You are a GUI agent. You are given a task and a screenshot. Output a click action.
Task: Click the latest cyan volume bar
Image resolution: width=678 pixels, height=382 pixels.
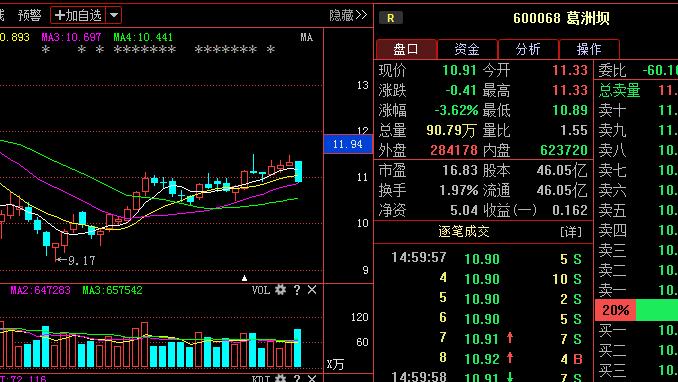coord(297,348)
